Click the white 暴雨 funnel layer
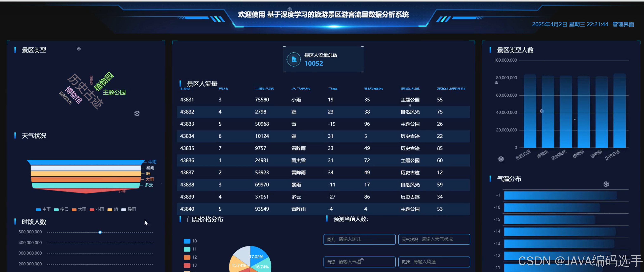The height and width of the screenshot is (272, 644). click(86, 168)
